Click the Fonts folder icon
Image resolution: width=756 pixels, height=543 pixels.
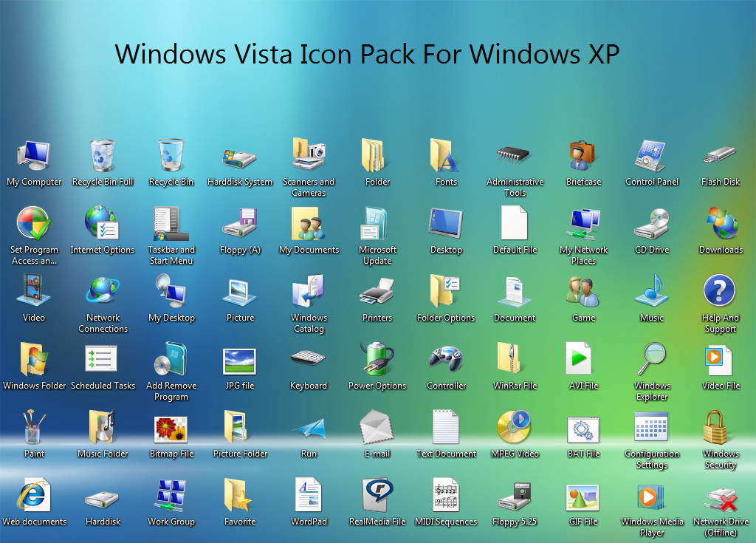click(445, 155)
